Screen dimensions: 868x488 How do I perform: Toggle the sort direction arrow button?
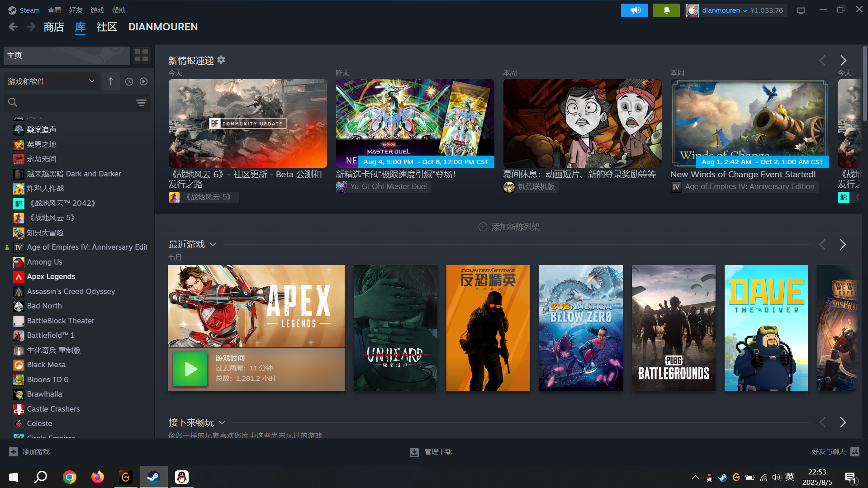[x=111, y=81]
